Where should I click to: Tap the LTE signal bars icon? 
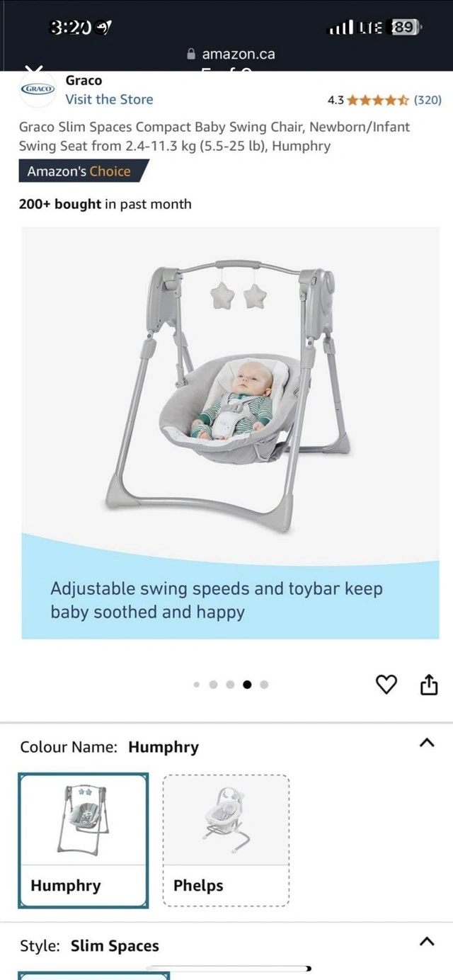click(x=340, y=28)
